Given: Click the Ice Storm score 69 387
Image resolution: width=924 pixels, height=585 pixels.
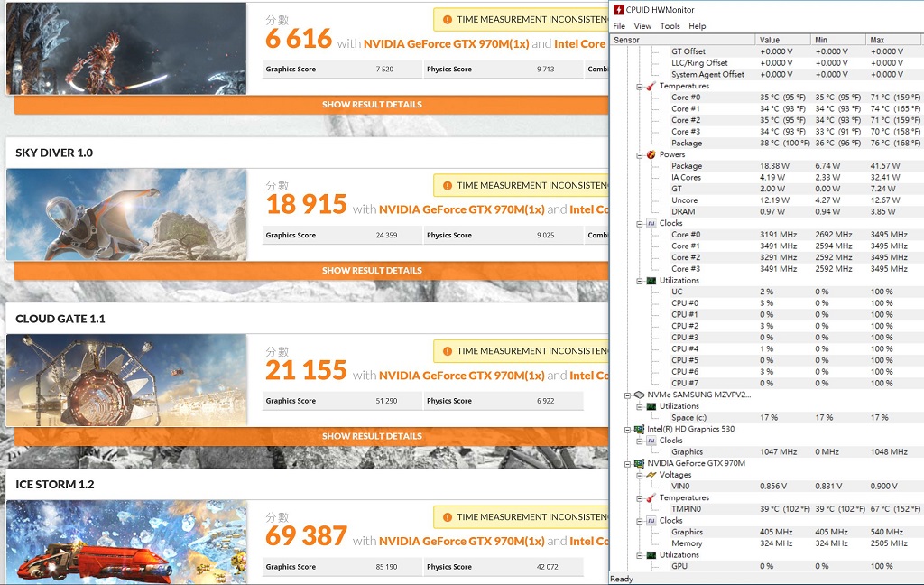Looking at the screenshot, I should point(307,536).
